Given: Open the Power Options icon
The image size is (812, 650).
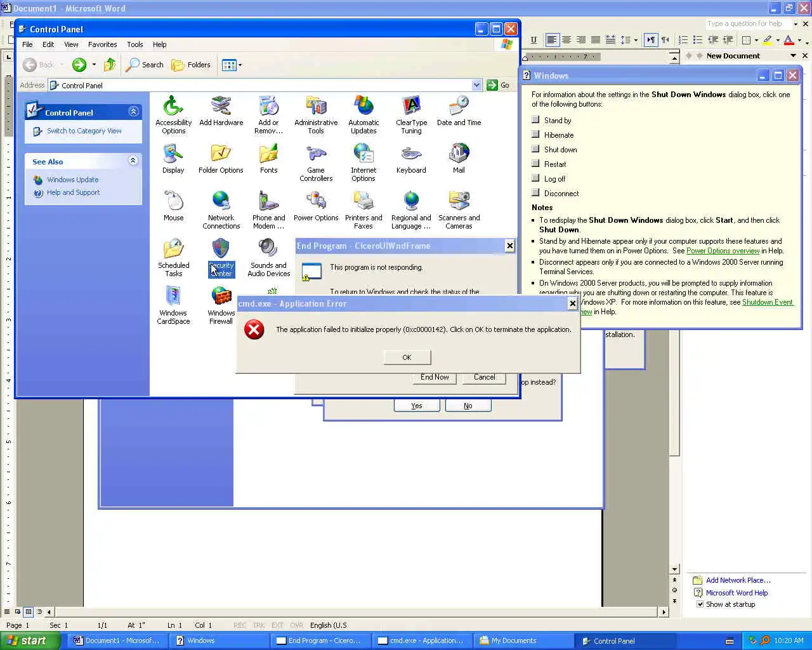Looking at the screenshot, I should click(316, 206).
